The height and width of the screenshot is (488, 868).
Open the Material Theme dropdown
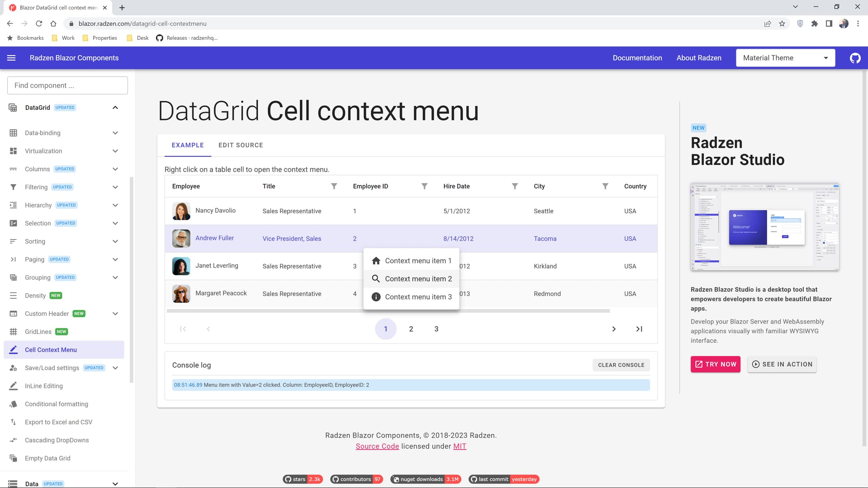point(785,58)
